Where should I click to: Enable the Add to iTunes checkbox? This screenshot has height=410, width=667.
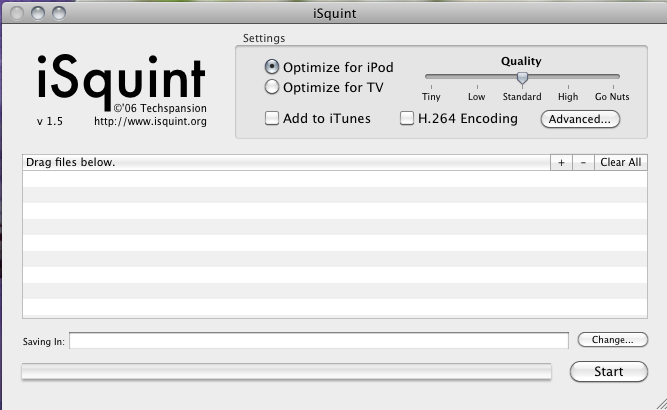click(x=272, y=118)
